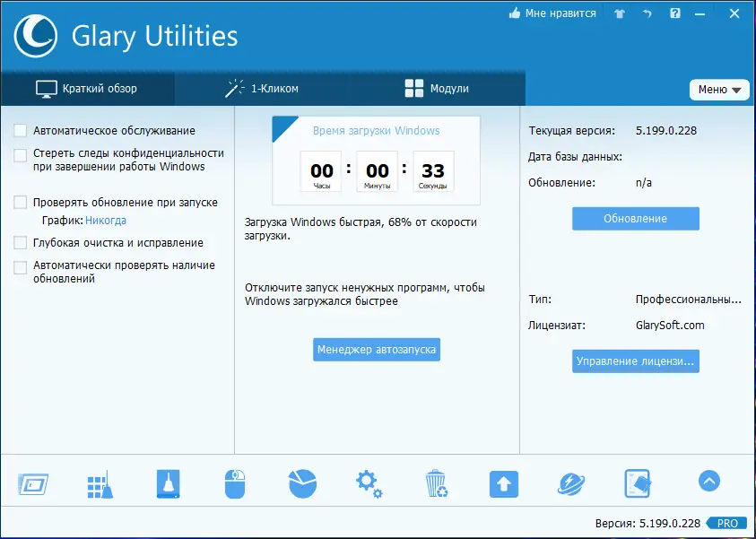Enable checking for updates at startup
Screen dimensions: 756x539
click(21, 202)
